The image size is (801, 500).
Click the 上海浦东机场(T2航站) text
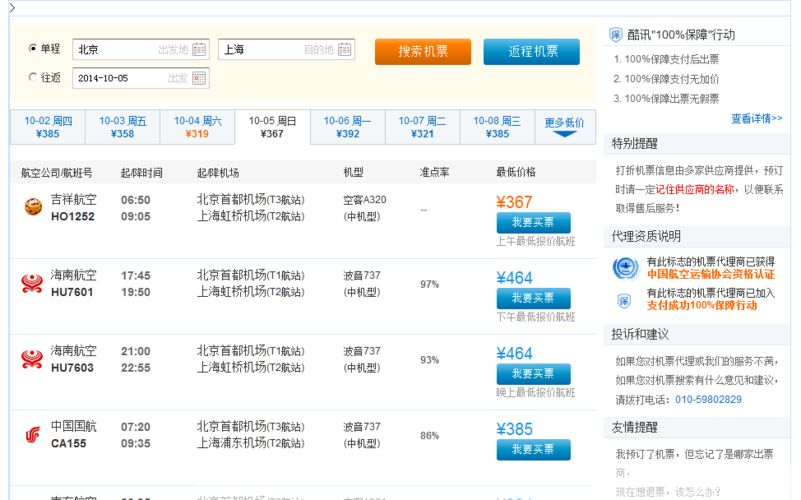coord(251,443)
